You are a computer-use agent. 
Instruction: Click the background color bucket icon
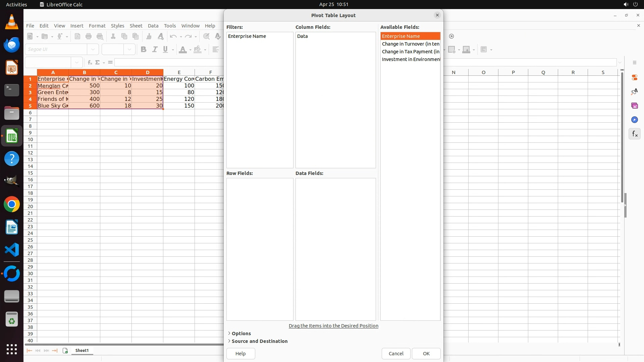[198, 50]
